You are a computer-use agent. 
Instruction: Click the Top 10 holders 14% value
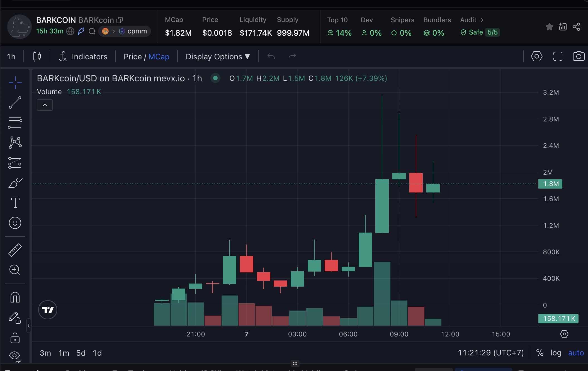[339, 33]
